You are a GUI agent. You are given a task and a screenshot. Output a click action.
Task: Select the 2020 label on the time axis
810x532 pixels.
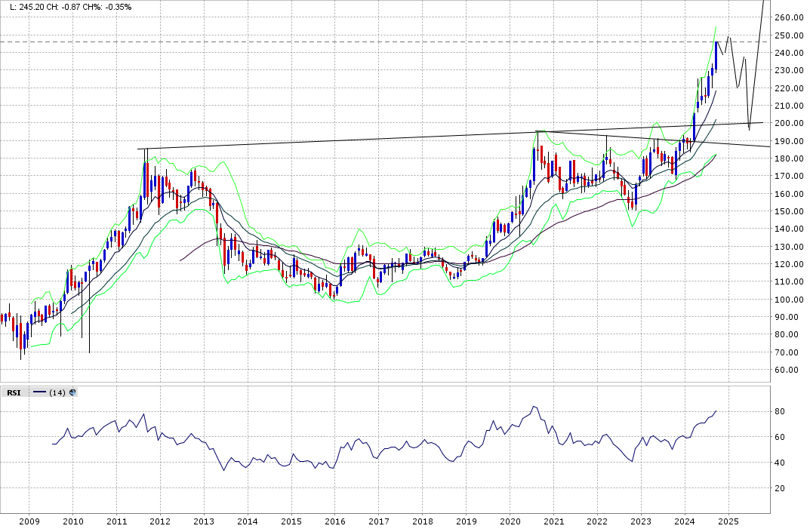510,521
